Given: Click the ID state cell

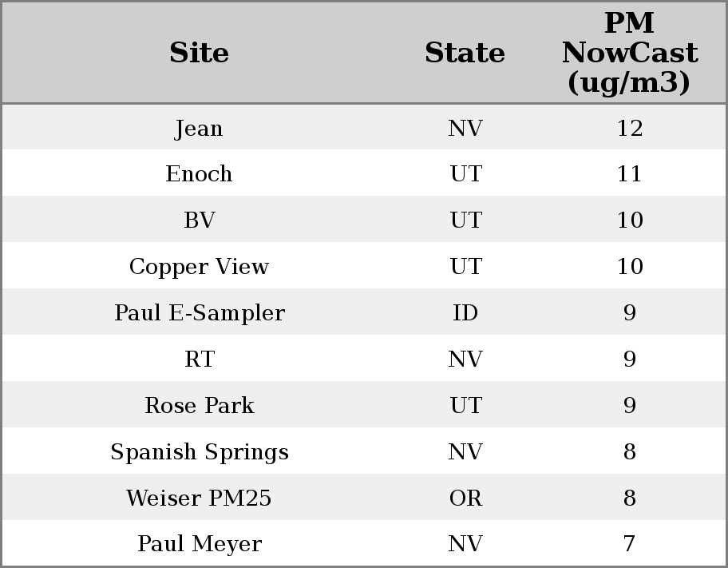Looking at the screenshot, I should [465, 313].
